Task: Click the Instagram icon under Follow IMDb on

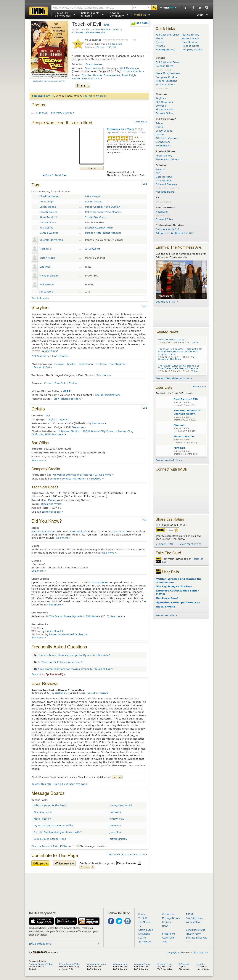Action: tap(127, 921)
